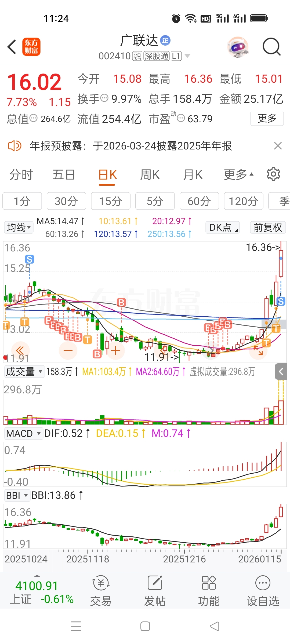Pan chart left with double-arrow button

[x=20, y=350]
